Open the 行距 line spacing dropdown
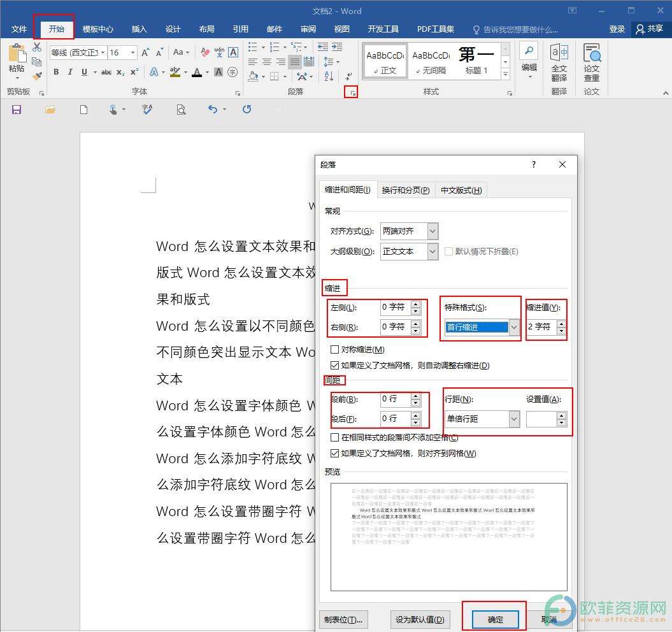672x632 pixels. 514,419
